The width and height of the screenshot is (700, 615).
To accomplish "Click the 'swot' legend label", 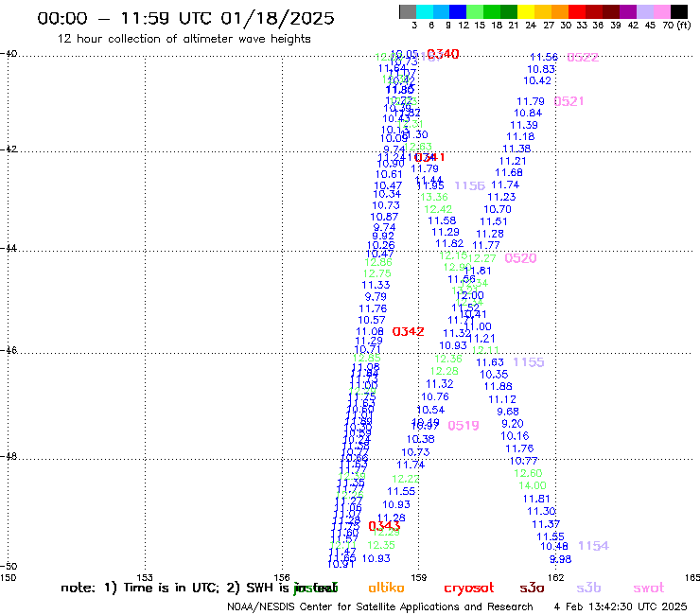I will tap(649, 588).
